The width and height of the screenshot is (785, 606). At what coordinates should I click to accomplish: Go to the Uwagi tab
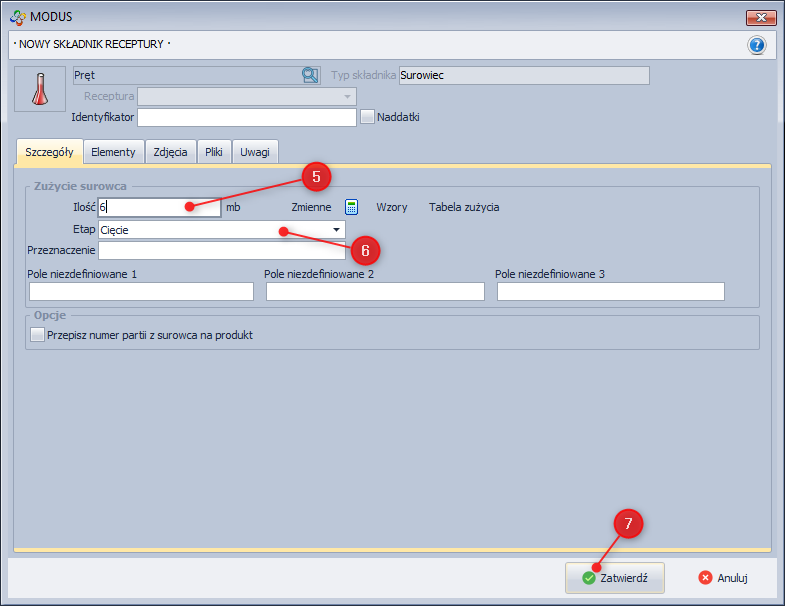tap(255, 152)
